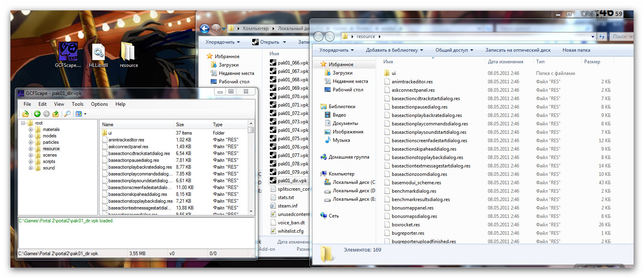Sort by Дата изменения column in resource window

pyautogui.click(x=509, y=62)
